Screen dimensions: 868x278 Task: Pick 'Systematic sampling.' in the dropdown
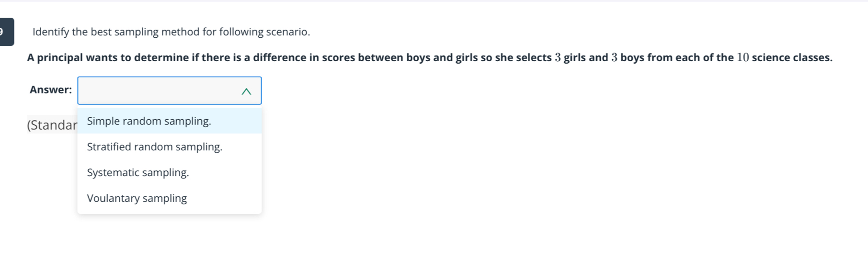click(x=138, y=173)
